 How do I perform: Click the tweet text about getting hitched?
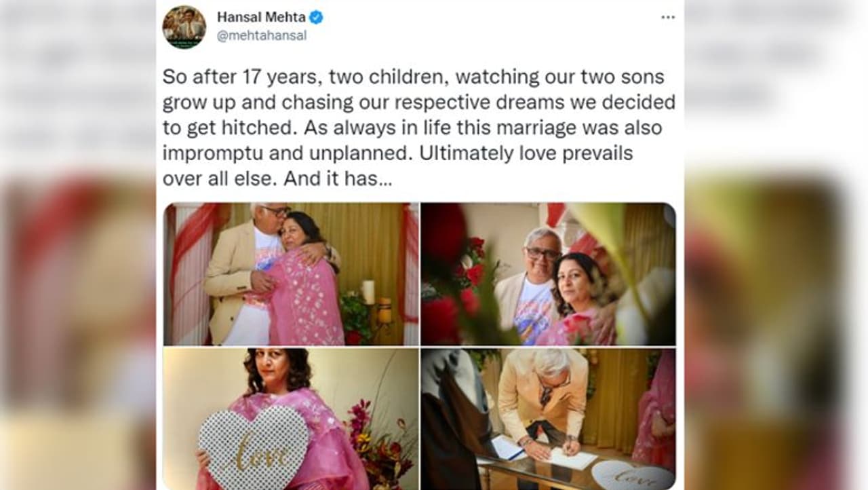(418, 128)
